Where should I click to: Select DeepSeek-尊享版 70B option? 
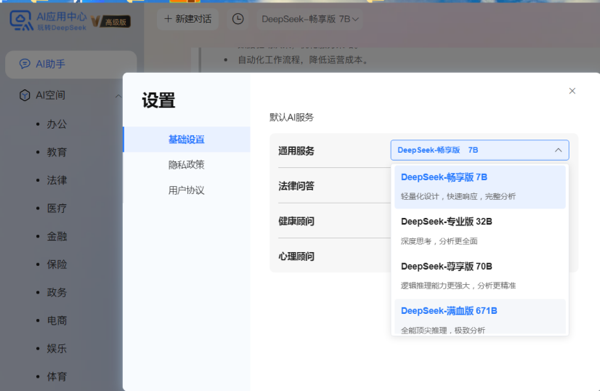coord(480,275)
